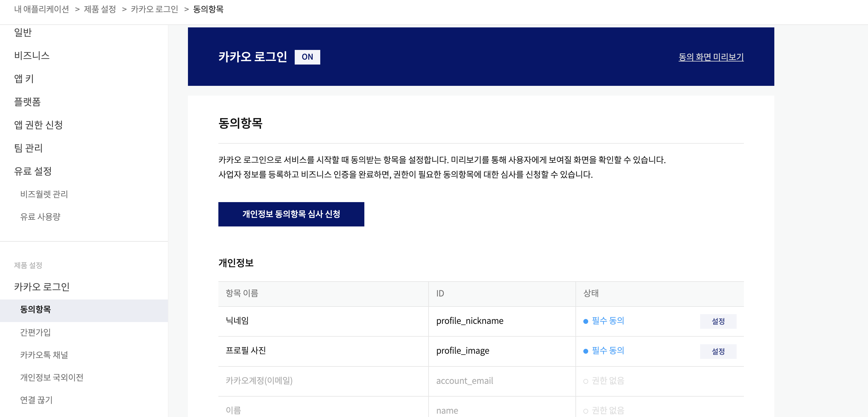Open the 연결 끊기 submenu
The height and width of the screenshot is (417, 868).
pos(36,400)
